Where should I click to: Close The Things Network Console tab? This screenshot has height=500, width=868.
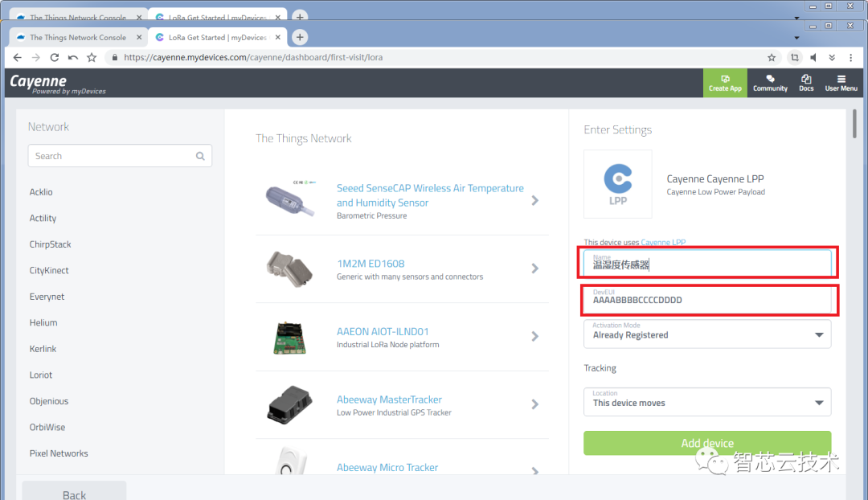coord(139,37)
